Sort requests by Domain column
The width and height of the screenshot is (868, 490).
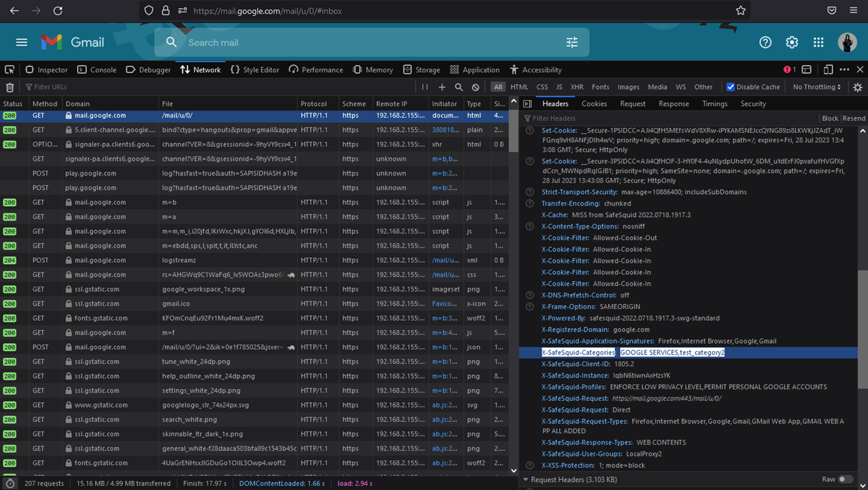110,104
